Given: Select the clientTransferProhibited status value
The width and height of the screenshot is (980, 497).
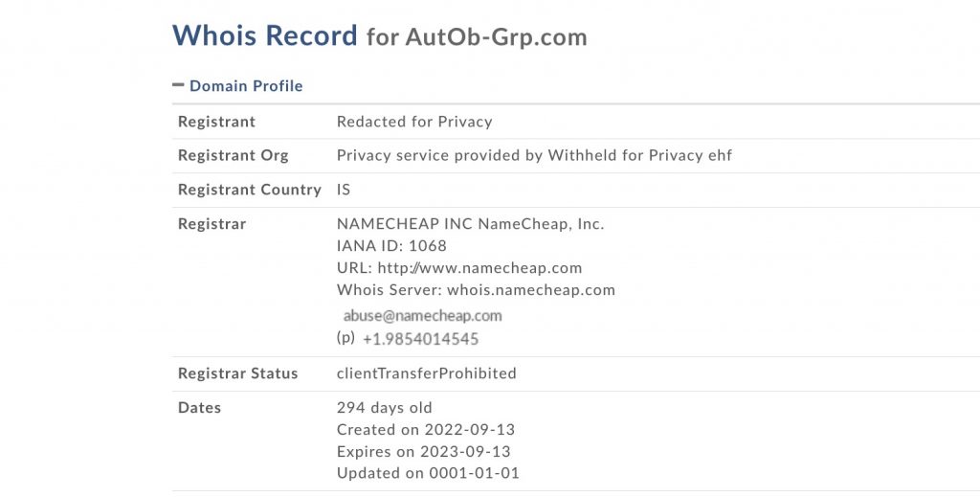Looking at the screenshot, I should point(426,373).
